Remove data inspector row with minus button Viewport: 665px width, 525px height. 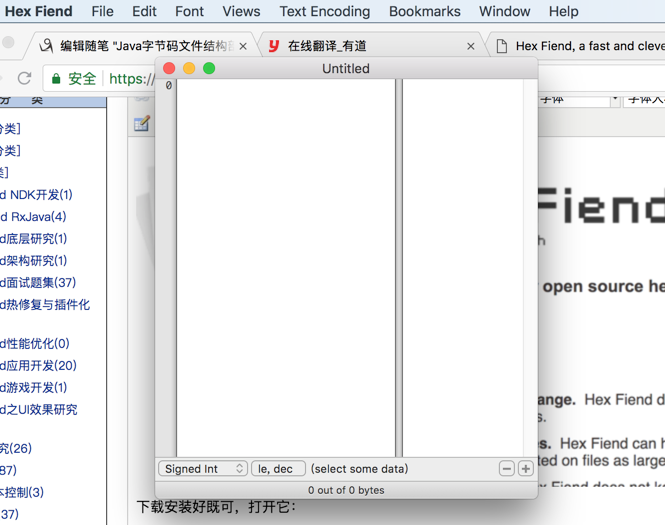point(506,469)
